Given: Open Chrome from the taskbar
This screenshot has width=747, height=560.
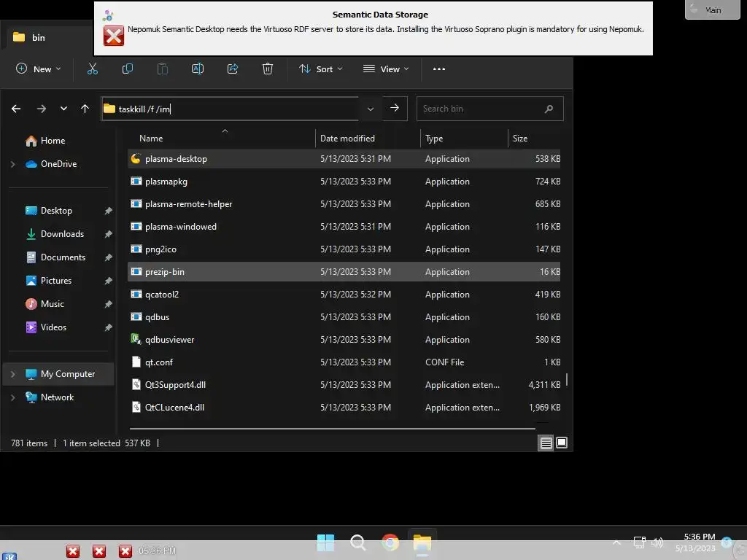Looking at the screenshot, I should (390, 542).
